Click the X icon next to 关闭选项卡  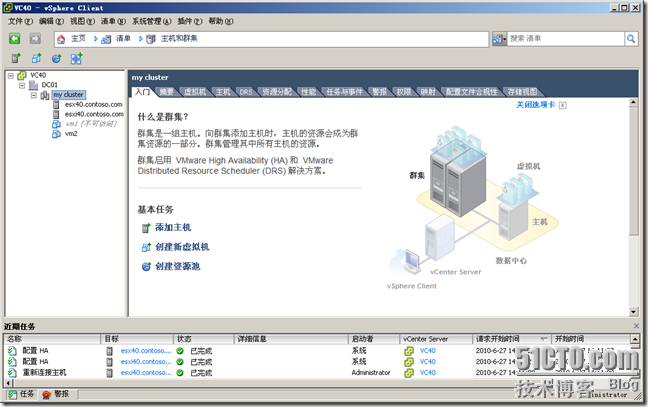point(562,105)
